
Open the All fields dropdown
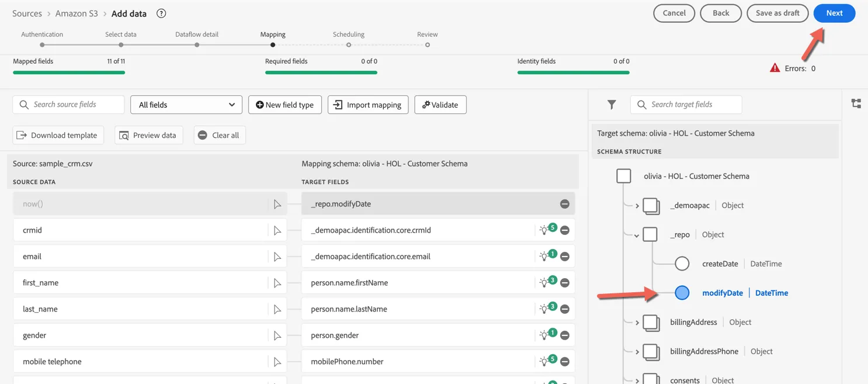tap(186, 105)
